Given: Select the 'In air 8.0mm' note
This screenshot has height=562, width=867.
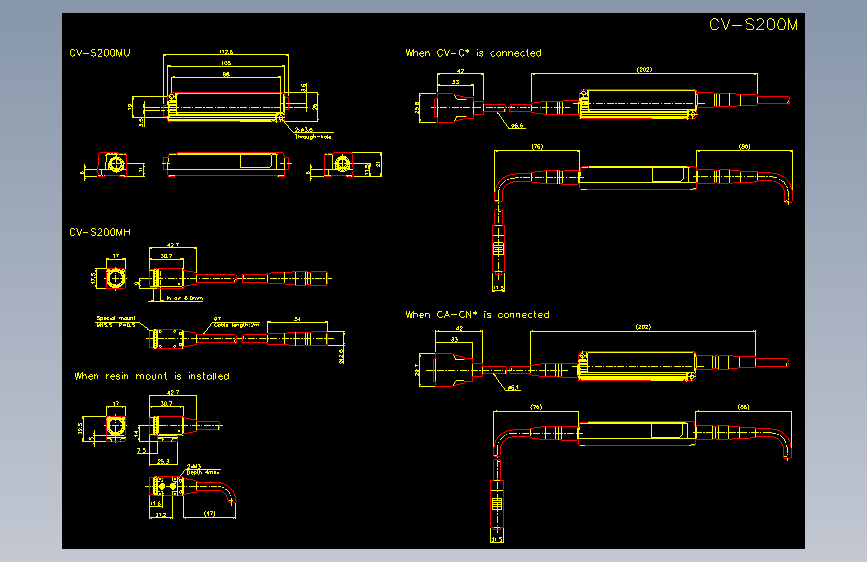Looking at the screenshot, I should coord(185,298).
